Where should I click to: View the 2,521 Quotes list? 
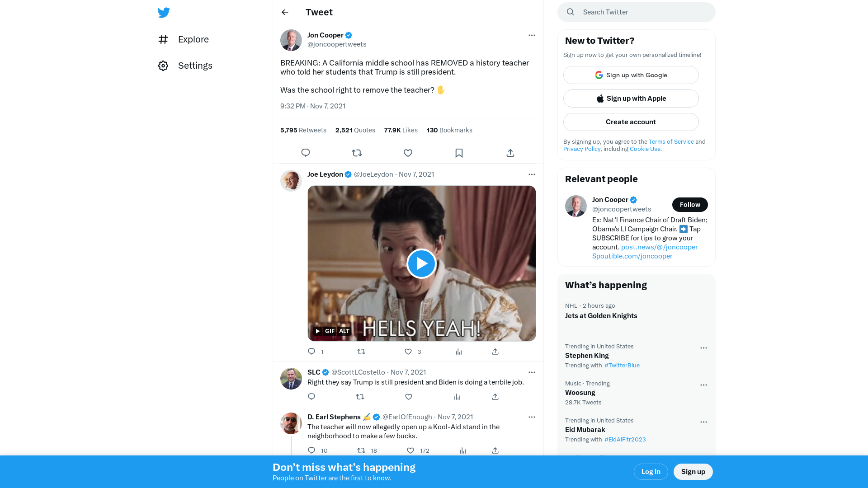pos(355,130)
